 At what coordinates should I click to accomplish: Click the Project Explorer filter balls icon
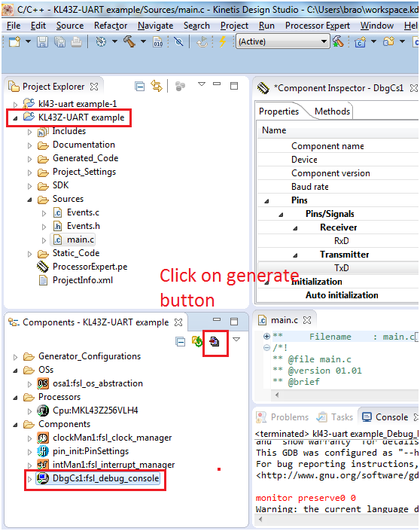(x=180, y=87)
